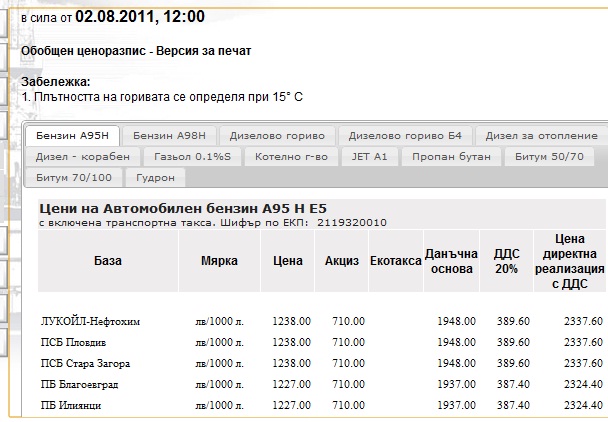608x422 pixels.
Task: Open the Битум 70/100 tab
Action: [x=73, y=178]
